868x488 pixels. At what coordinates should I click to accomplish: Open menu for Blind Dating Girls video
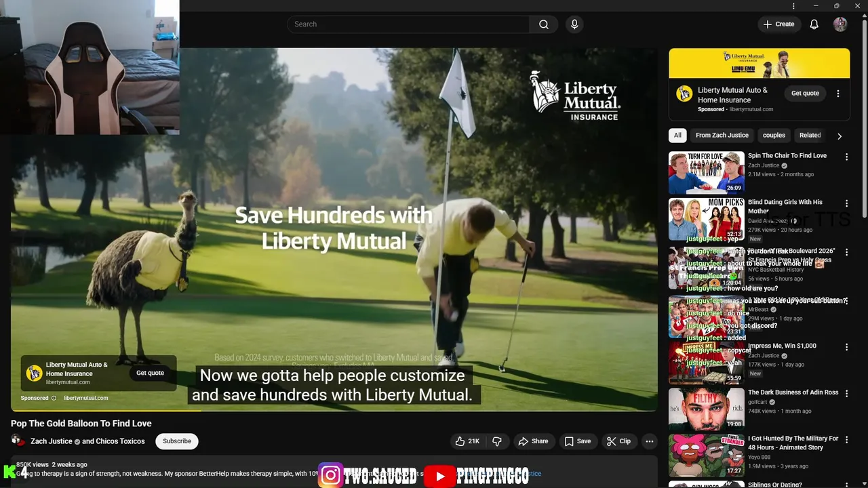(x=846, y=203)
